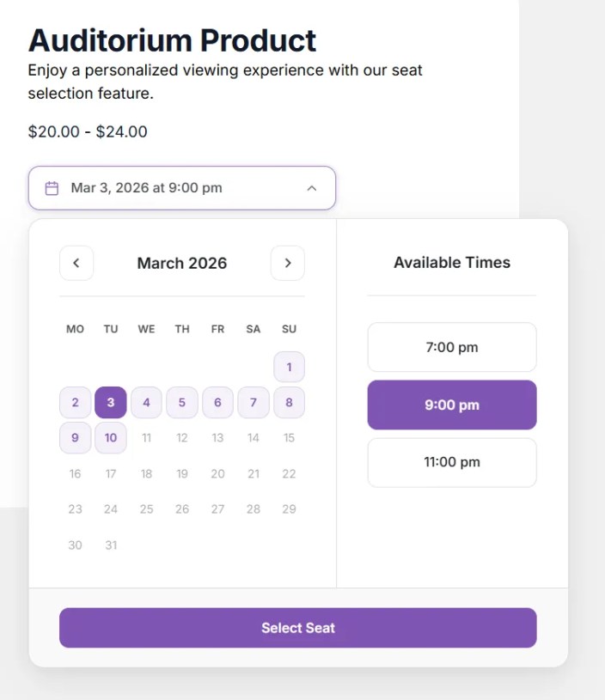This screenshot has width=605, height=700.
Task: Pick March 4 on the calendar
Action: pyautogui.click(x=146, y=402)
